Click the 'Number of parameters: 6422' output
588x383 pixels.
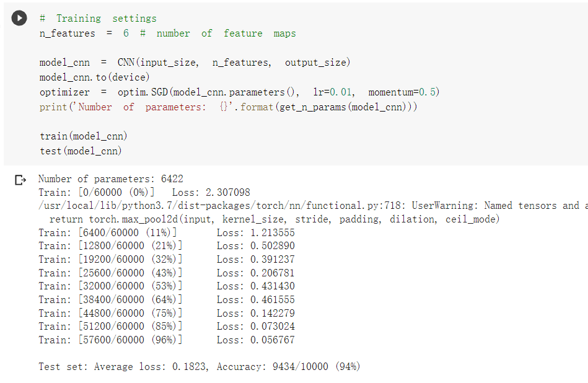[110, 179]
